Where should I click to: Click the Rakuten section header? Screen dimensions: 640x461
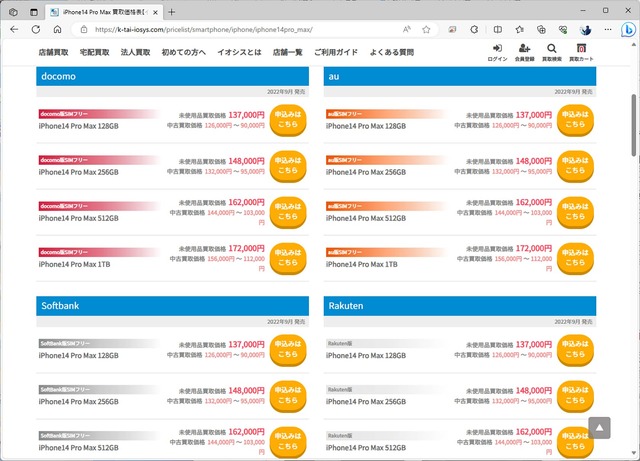point(460,306)
